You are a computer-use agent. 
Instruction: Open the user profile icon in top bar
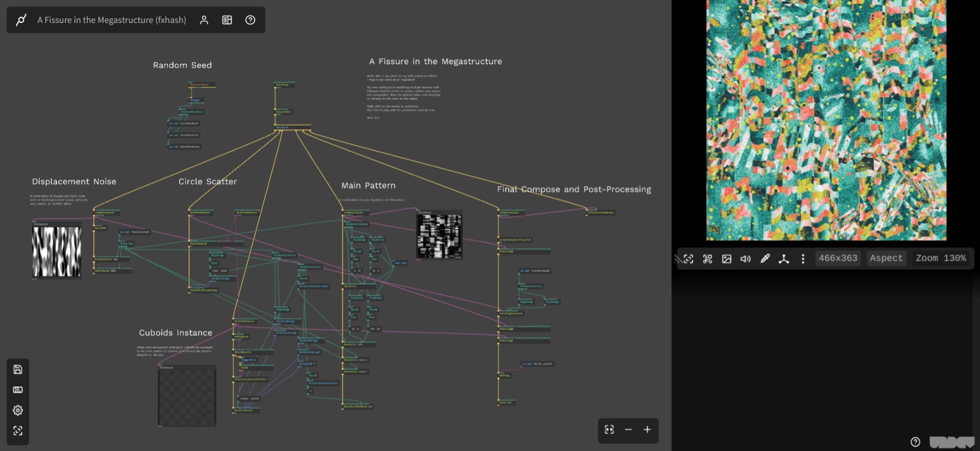204,20
